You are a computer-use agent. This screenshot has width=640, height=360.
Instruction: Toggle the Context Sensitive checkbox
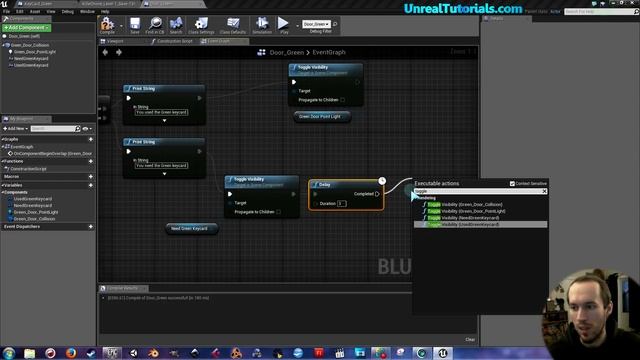512,184
